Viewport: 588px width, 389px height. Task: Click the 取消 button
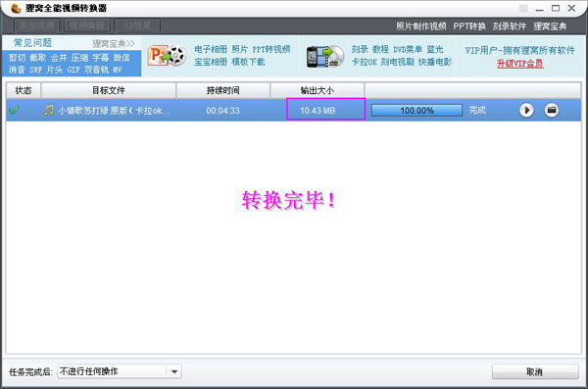[x=535, y=371]
